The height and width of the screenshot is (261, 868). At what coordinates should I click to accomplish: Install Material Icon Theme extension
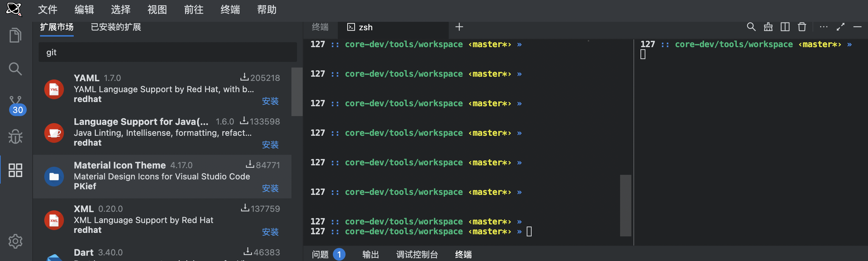point(270,189)
